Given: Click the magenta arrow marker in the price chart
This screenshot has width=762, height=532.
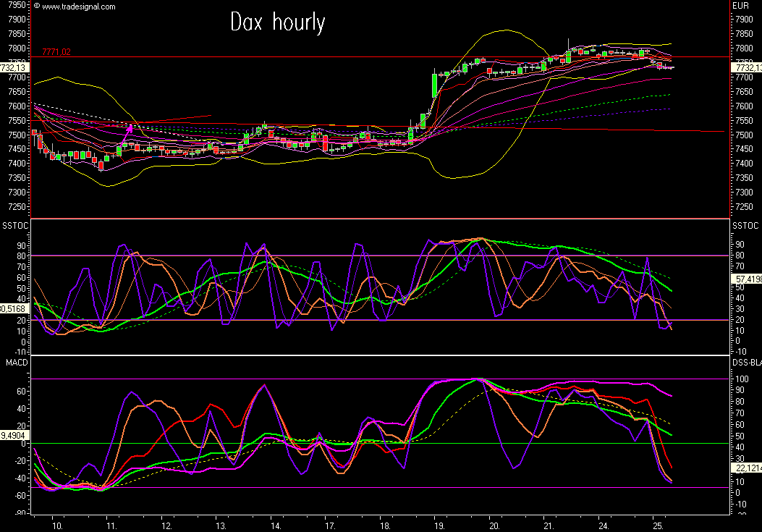Looking at the screenshot, I should pos(130,130).
